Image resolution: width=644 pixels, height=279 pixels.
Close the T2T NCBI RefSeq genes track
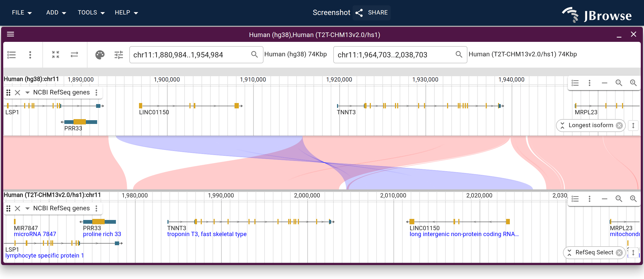tap(17, 208)
